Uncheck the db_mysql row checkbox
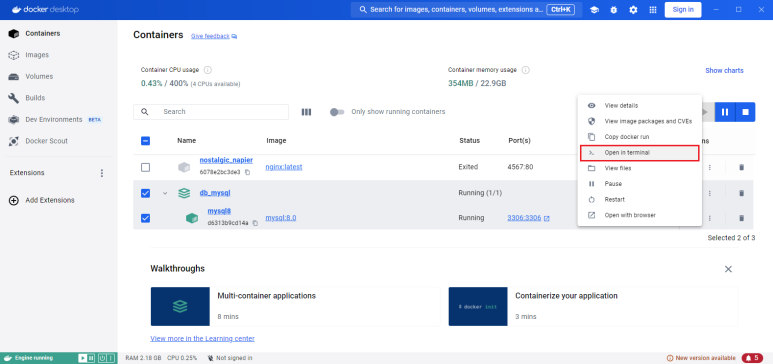This screenshot has width=773, height=364. click(145, 193)
